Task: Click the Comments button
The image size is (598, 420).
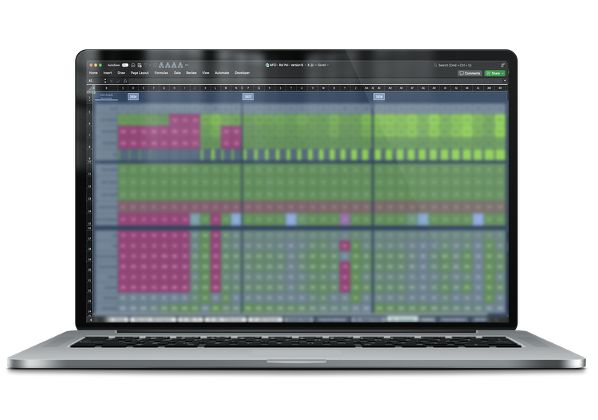Action: point(469,73)
